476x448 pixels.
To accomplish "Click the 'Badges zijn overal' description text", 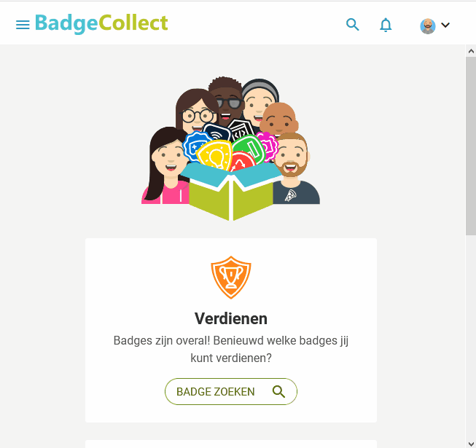I will [x=231, y=349].
